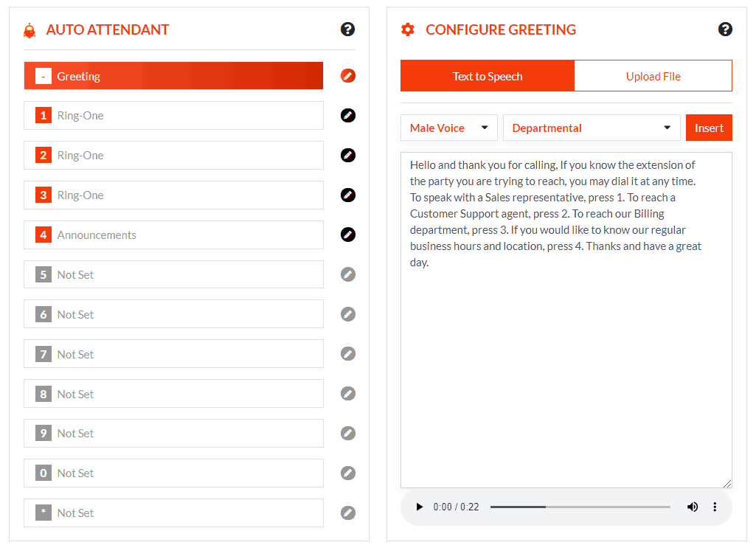Click the edit pencil beside Greeting

(x=348, y=76)
